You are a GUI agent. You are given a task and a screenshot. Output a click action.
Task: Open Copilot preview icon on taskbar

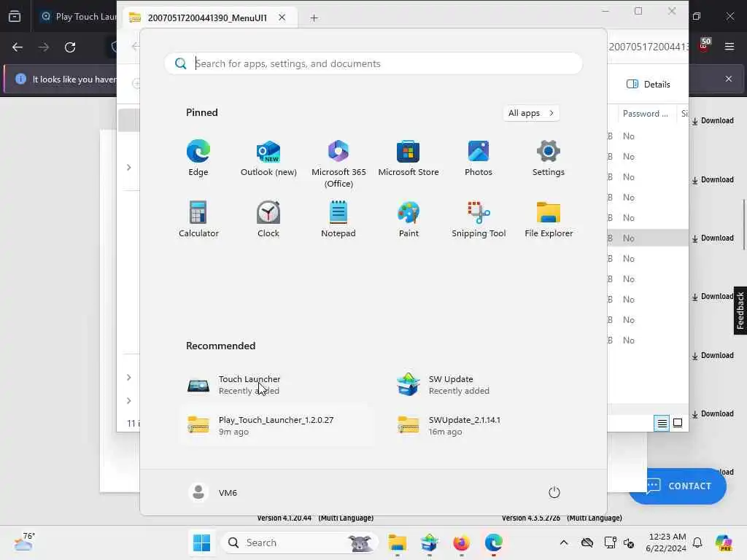pyautogui.click(x=724, y=542)
